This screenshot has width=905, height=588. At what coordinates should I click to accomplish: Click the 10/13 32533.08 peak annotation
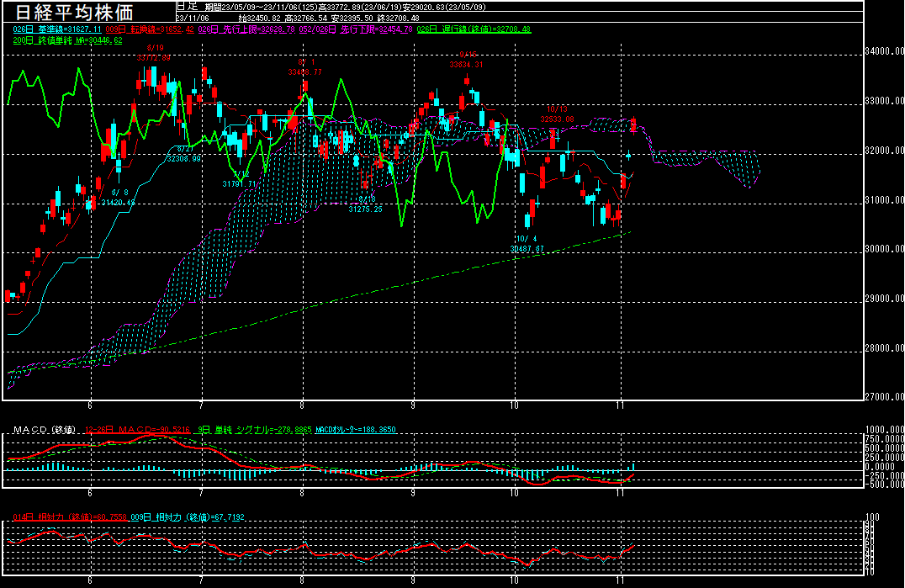click(x=557, y=114)
